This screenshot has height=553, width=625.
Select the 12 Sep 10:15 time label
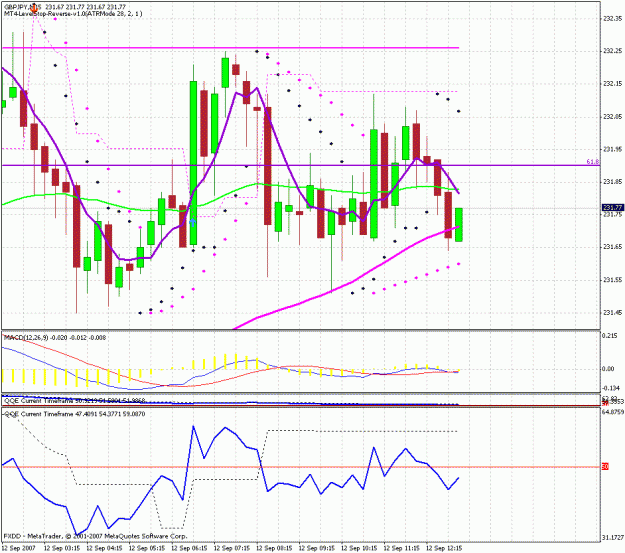coord(359,548)
